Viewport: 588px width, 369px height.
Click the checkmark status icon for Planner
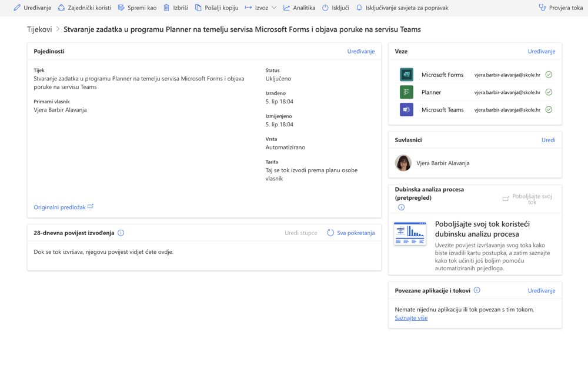tap(549, 92)
